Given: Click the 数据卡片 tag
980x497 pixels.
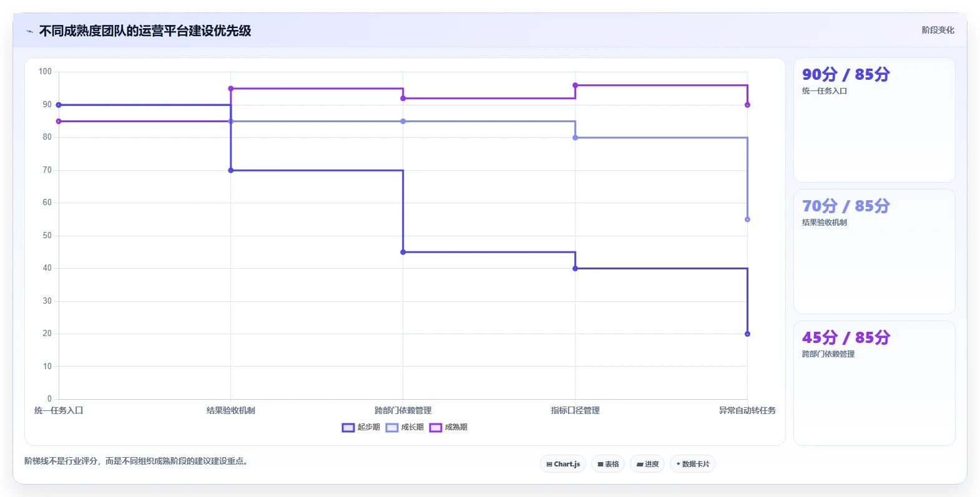Looking at the screenshot, I should coord(693,464).
